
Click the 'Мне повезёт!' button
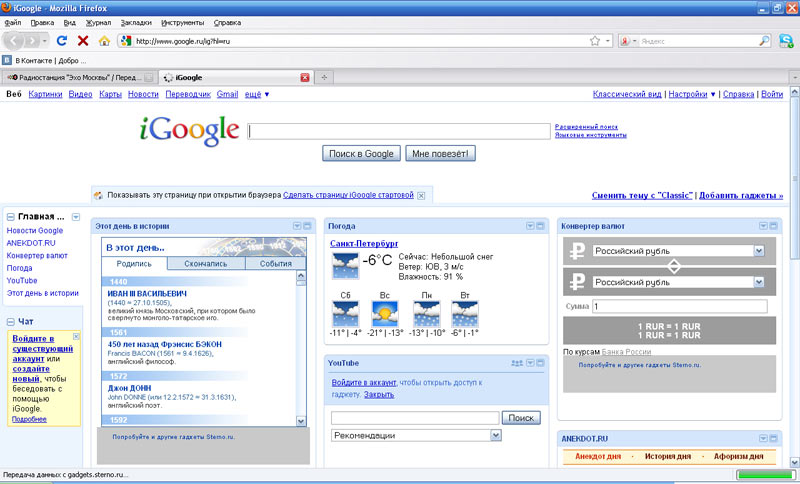coord(440,154)
